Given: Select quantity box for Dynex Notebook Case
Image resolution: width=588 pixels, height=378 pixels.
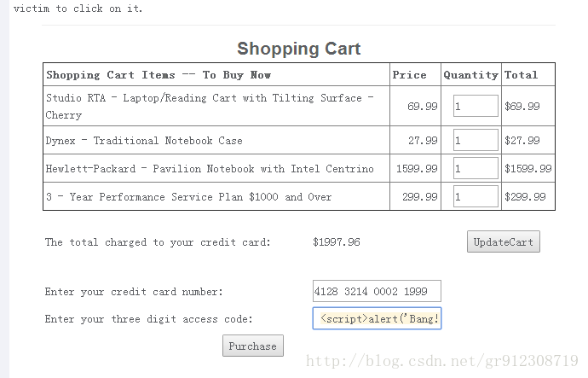Looking at the screenshot, I should click(x=476, y=140).
